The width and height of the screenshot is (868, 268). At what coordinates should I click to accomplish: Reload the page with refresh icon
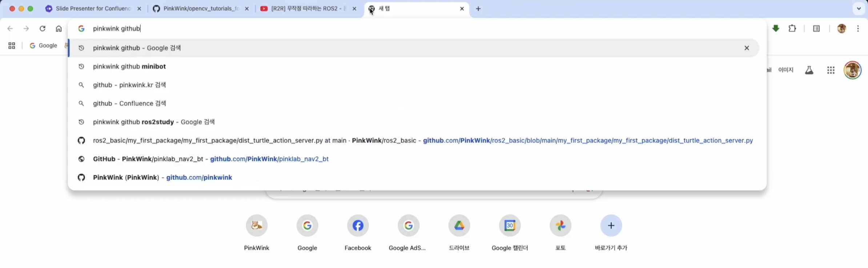tap(43, 28)
